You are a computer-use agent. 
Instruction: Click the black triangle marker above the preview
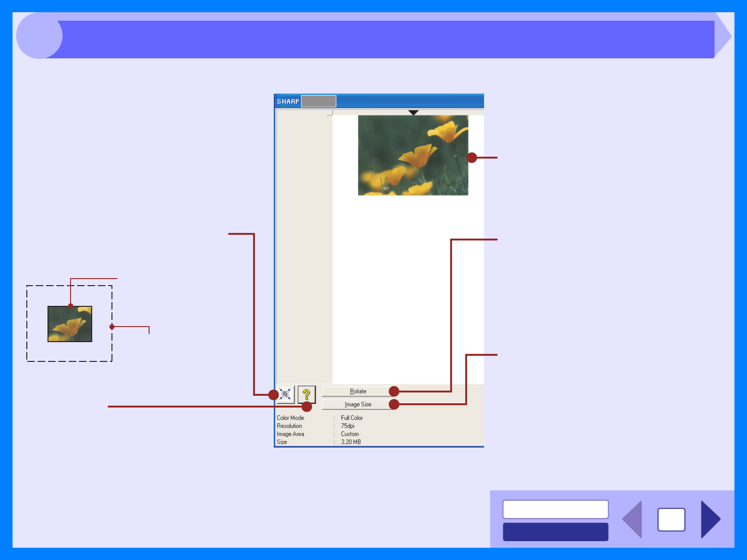413,112
